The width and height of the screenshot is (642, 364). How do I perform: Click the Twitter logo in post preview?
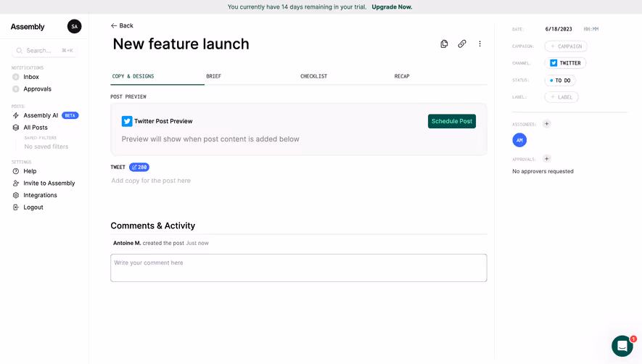[127, 121]
